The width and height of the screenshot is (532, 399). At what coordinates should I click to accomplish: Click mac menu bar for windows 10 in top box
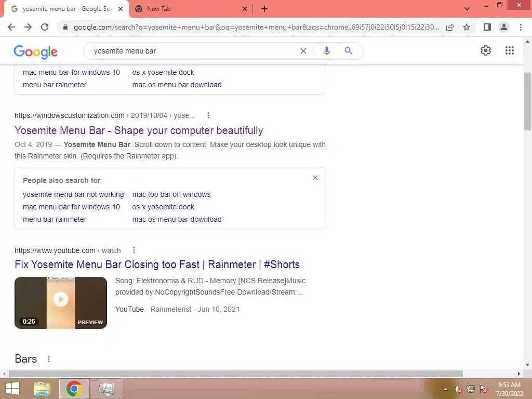[71, 72]
